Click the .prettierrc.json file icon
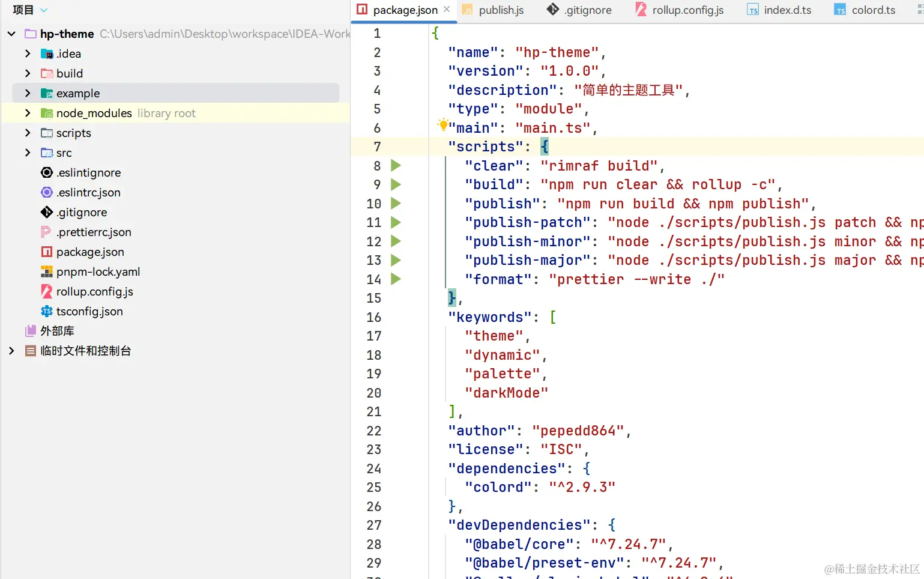The width and height of the screenshot is (924, 579). 46,232
